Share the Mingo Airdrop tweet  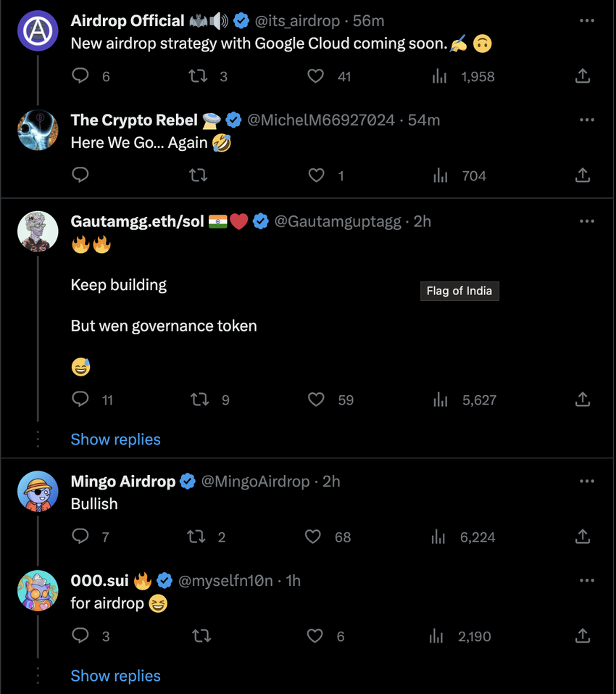(x=583, y=537)
